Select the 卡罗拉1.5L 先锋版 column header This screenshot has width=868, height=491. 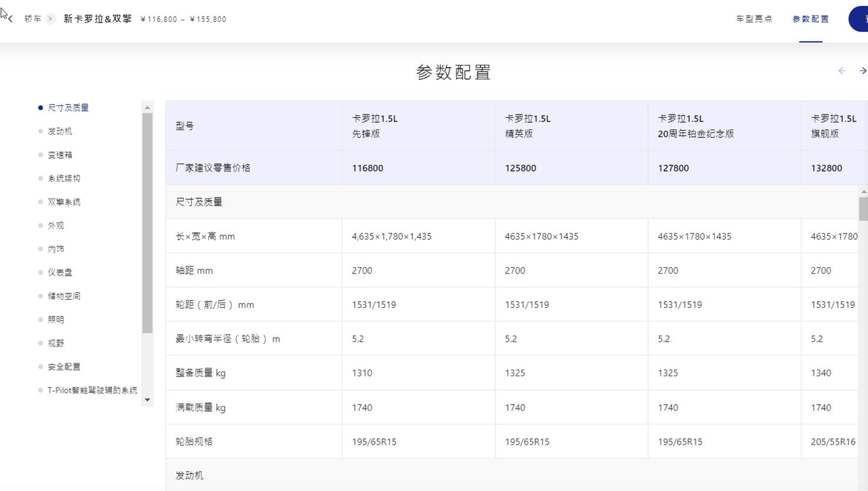tap(375, 126)
